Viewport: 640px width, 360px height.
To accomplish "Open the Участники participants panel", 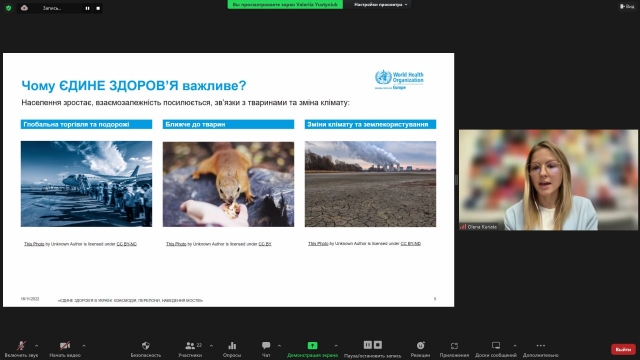I will tap(190, 346).
